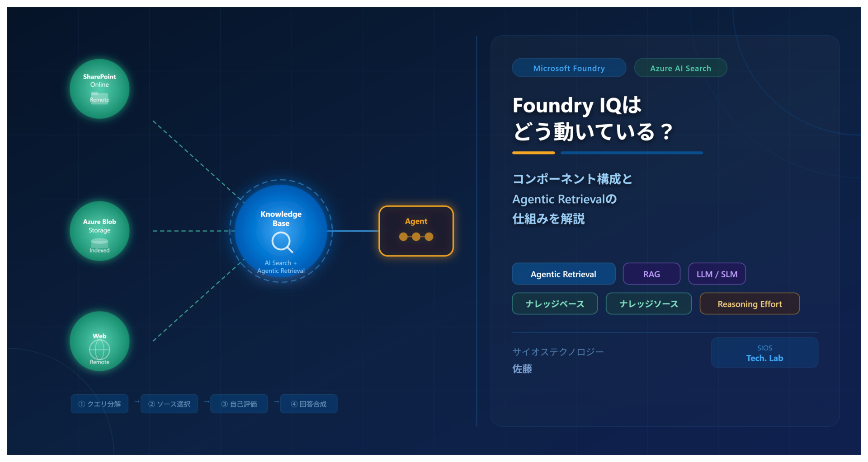Screen dimensions: 868x462
Task: Click step ④ 回答合成
Action: [308, 404]
